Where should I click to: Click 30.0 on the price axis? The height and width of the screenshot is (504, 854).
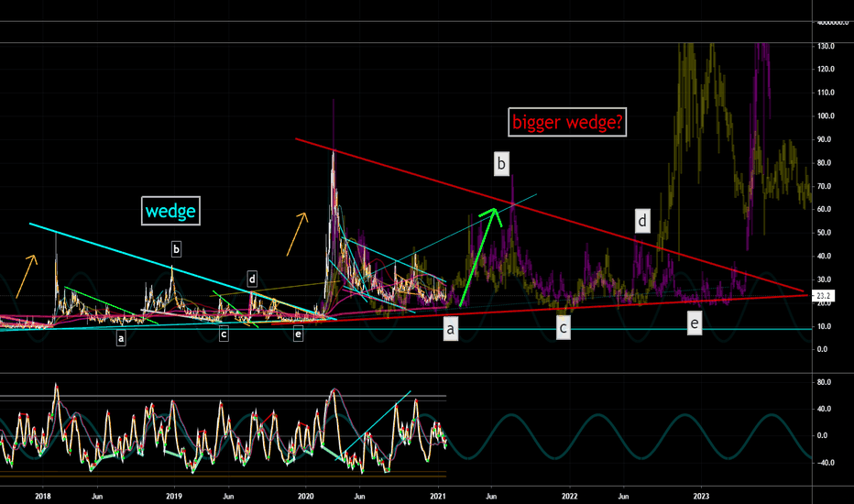pyautogui.click(x=824, y=279)
